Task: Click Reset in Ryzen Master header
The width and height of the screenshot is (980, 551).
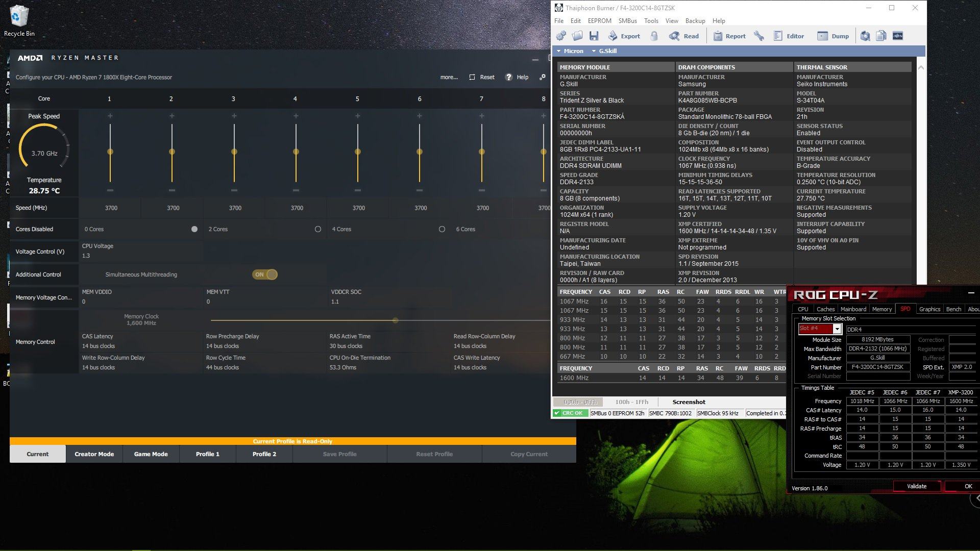Action: point(482,77)
